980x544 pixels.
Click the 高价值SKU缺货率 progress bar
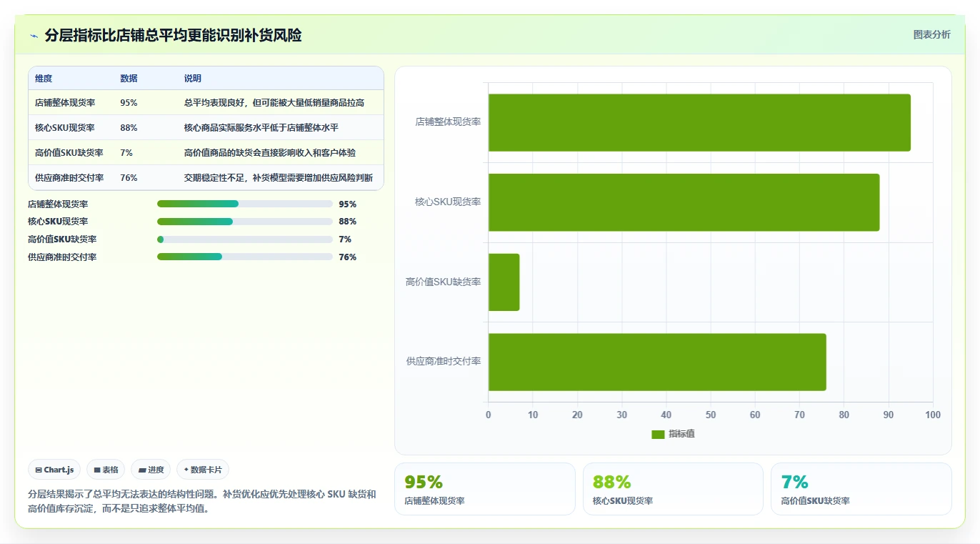[x=245, y=239]
